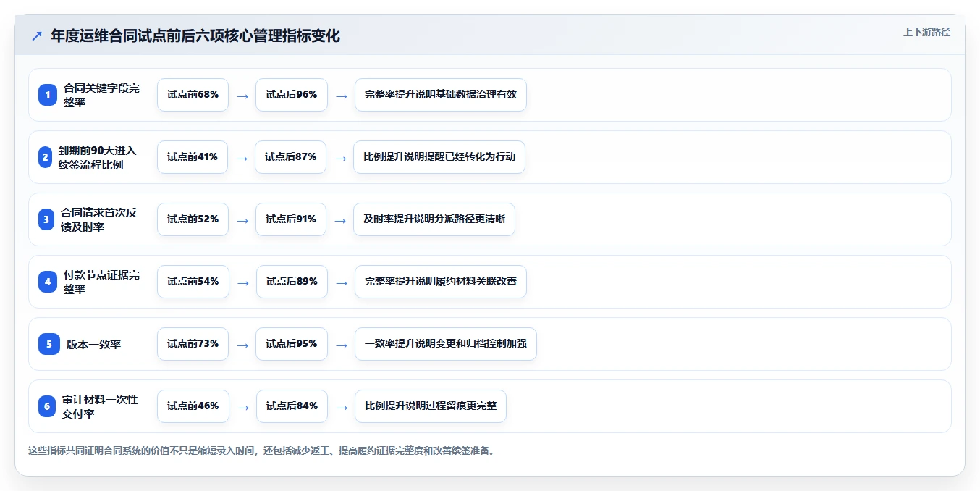Click the 试点前46% chip
The width and height of the screenshot is (980, 491).
click(x=193, y=406)
